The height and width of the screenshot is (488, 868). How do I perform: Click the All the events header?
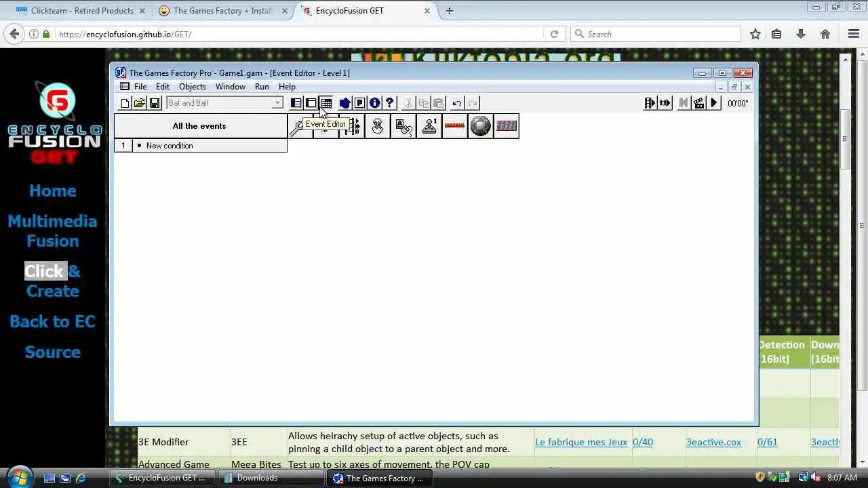pos(199,126)
